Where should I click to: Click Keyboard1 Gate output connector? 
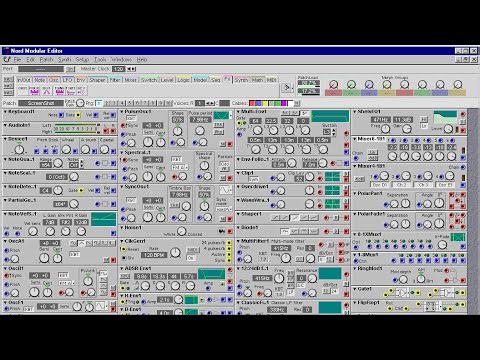78,115
